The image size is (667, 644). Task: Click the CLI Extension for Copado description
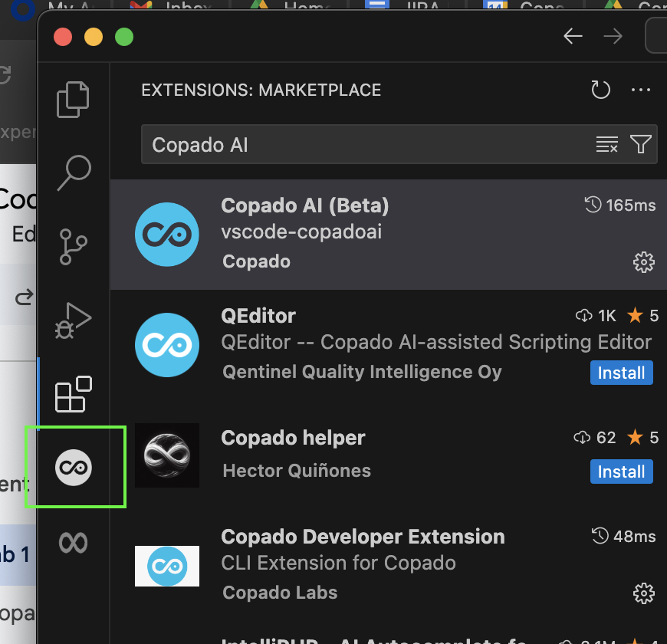pos(339,563)
